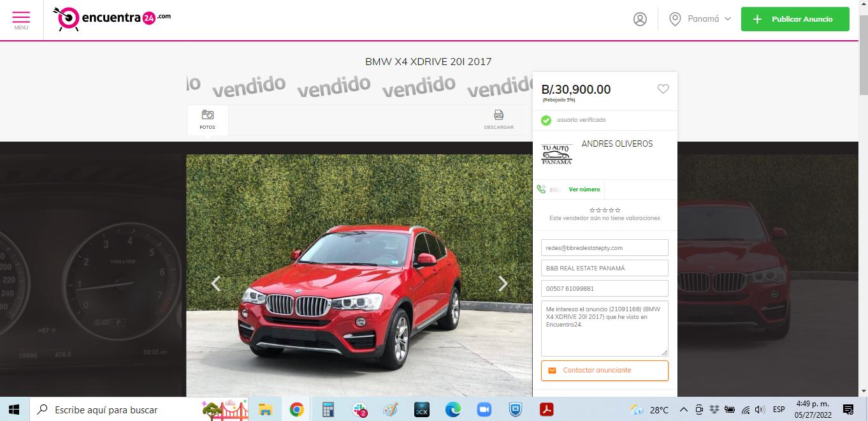Click the usuario verificado green check icon
This screenshot has height=421, width=868.
(546, 120)
